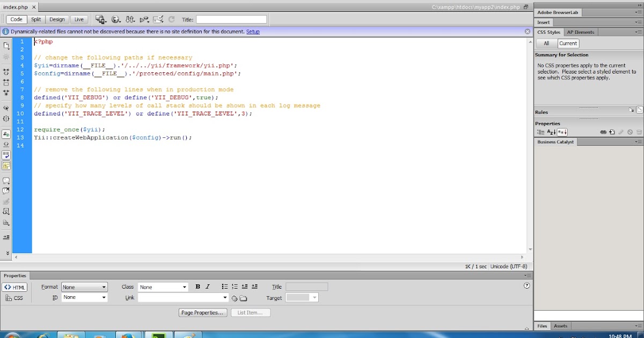
Task: Click the Ordered List icon
Action: 235,286
